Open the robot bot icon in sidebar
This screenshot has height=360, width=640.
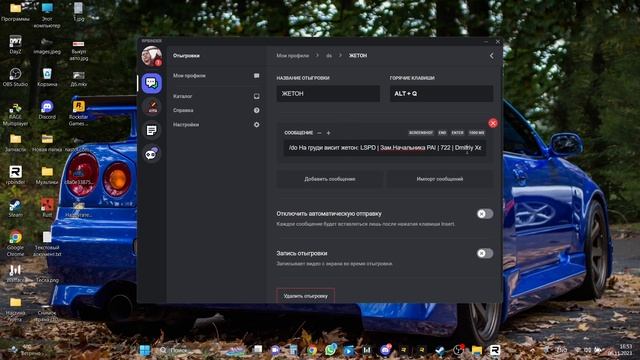(151, 154)
